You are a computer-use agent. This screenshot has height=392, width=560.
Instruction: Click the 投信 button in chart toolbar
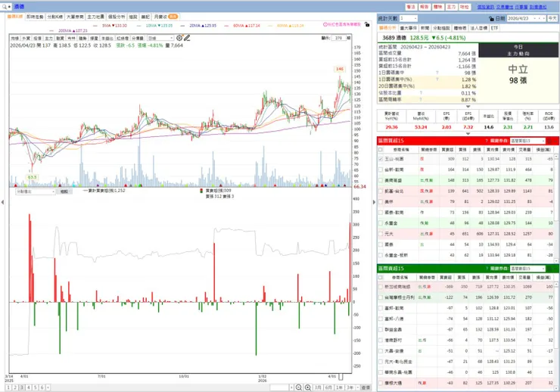coord(37,38)
